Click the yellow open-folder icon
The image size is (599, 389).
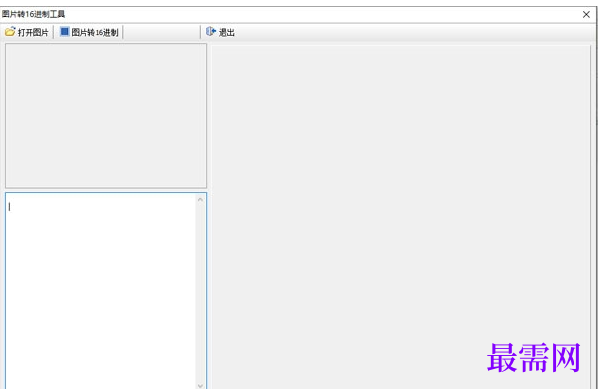(x=10, y=32)
